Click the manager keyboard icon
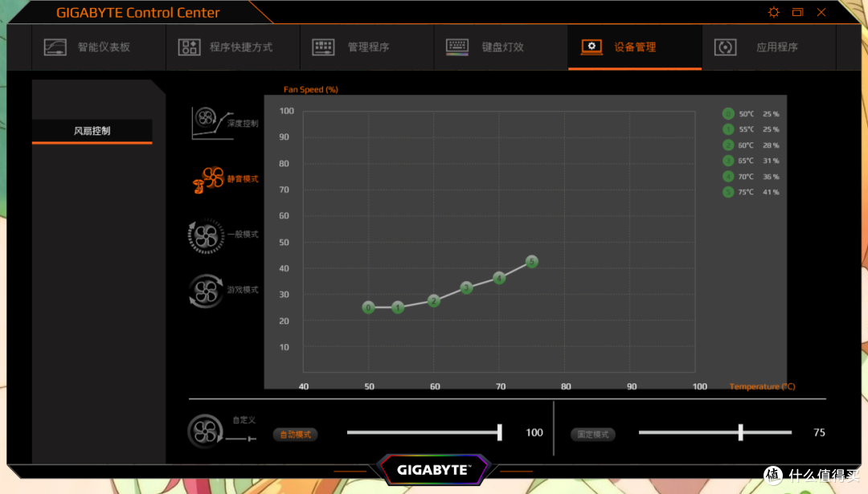 [323, 47]
